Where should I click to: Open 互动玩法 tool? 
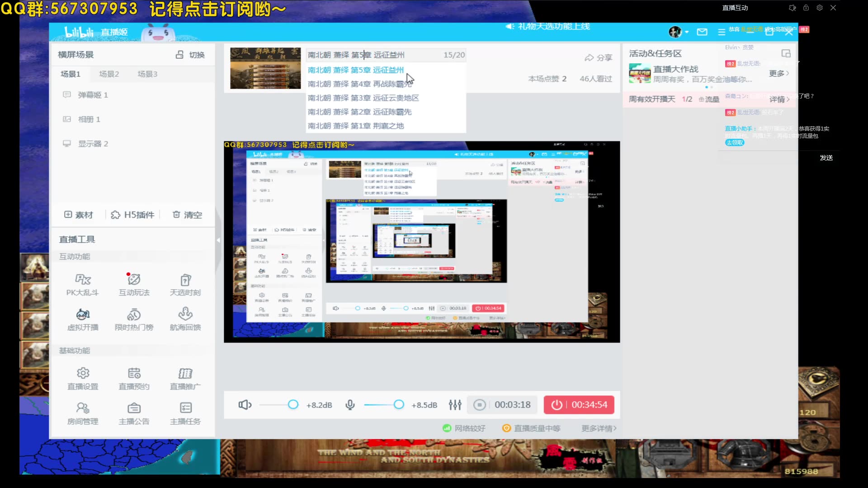click(x=134, y=285)
